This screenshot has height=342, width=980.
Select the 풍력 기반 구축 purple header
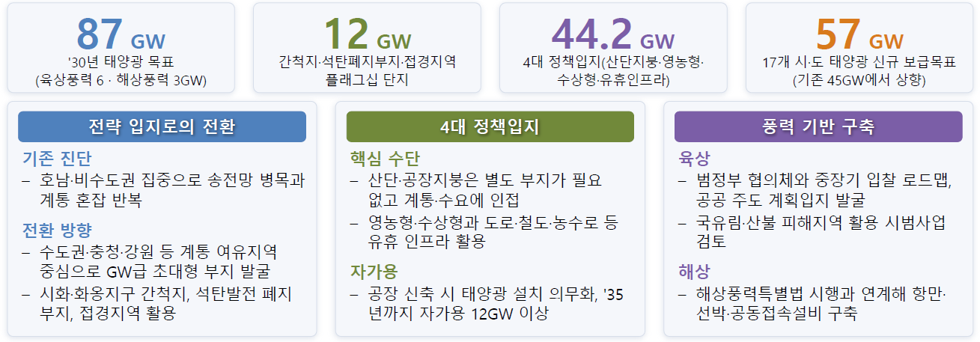818,126
